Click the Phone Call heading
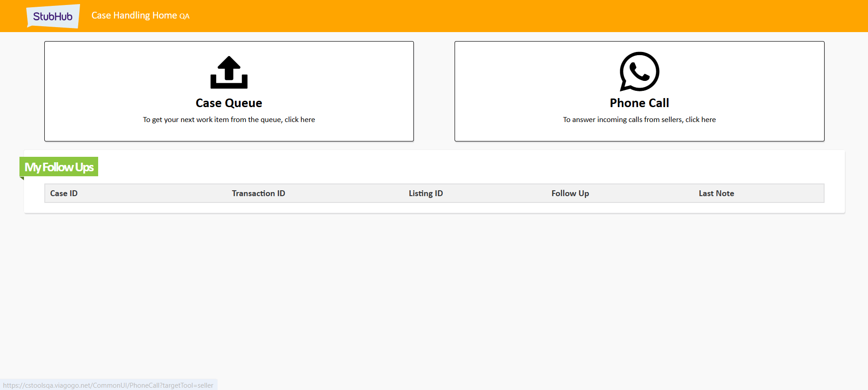The width and height of the screenshot is (868, 390). tap(639, 103)
